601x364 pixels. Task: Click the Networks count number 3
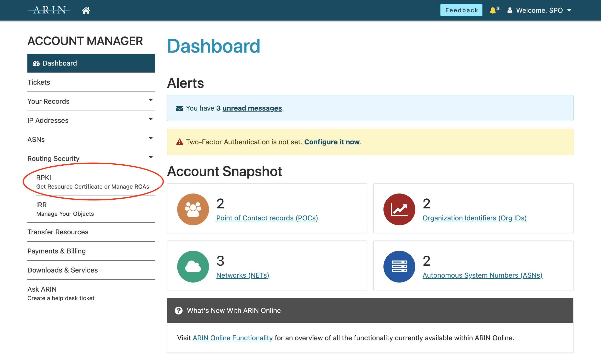220,261
